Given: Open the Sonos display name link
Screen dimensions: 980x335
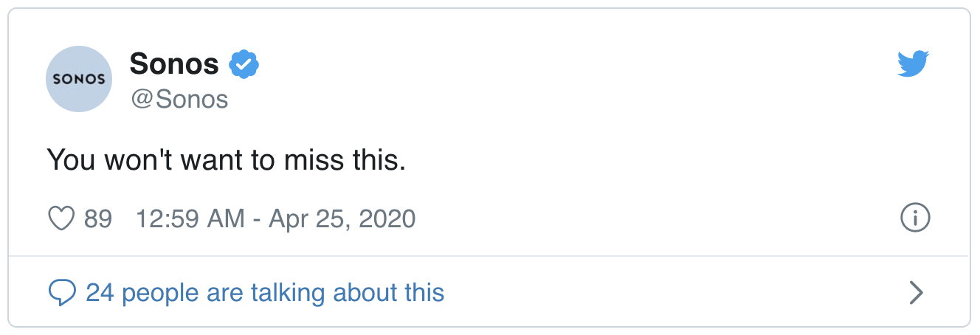Looking at the screenshot, I should coord(174,65).
